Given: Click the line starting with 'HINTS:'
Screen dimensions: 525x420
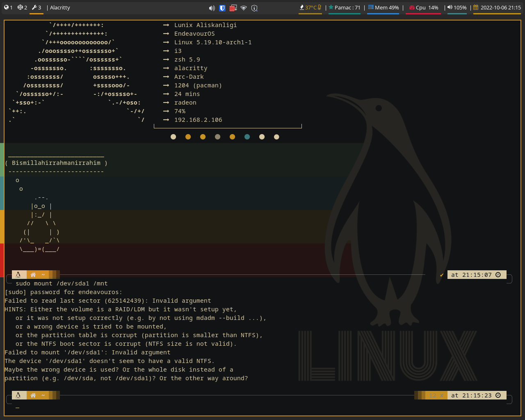Looking at the screenshot, I should (121, 309).
